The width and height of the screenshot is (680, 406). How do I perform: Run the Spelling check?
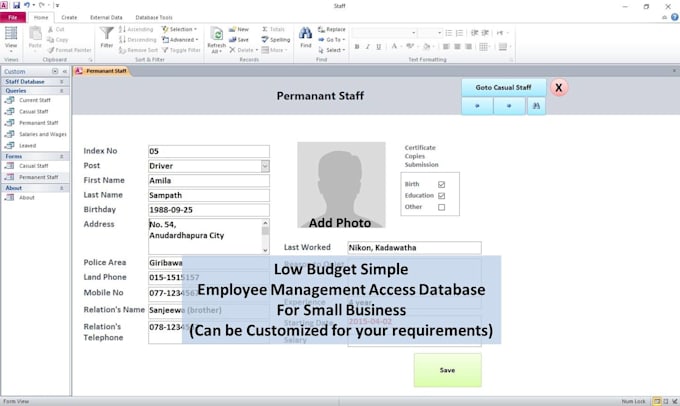[275, 39]
